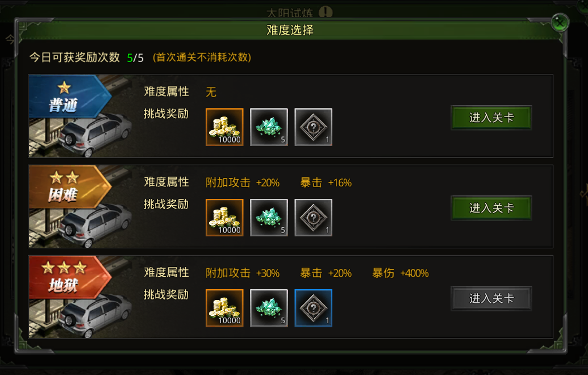Select the 困难 two-star difficulty banner
The width and height of the screenshot is (588, 375).
point(70,187)
